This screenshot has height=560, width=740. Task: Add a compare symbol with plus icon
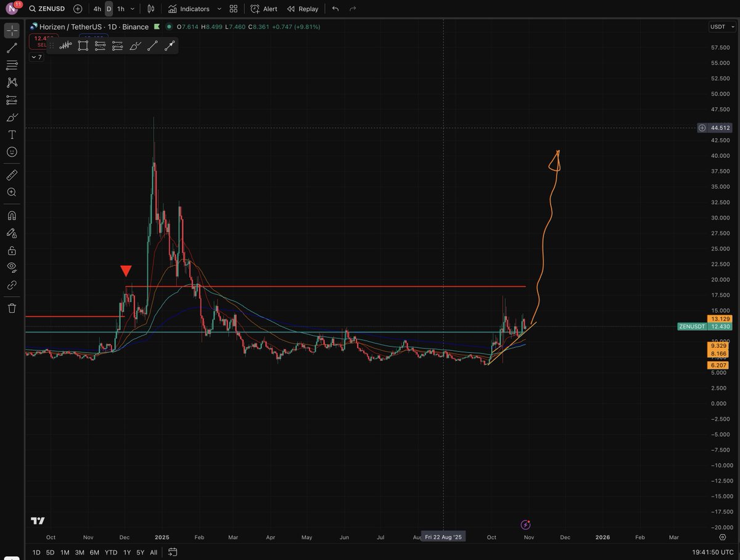pos(77,9)
